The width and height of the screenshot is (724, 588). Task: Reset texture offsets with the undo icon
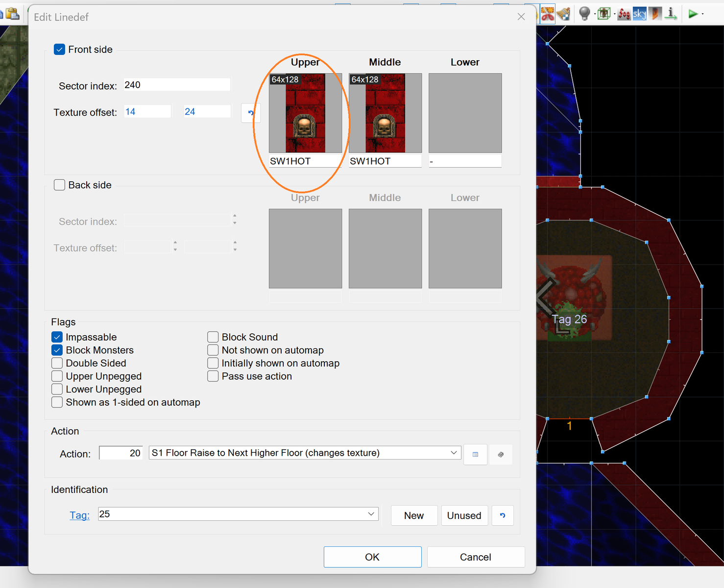[x=251, y=113]
